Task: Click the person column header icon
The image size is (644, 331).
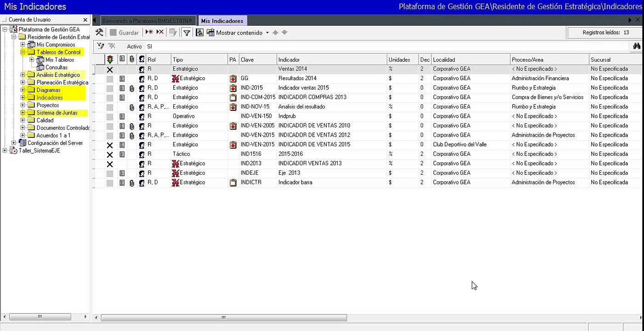Action: [141, 59]
